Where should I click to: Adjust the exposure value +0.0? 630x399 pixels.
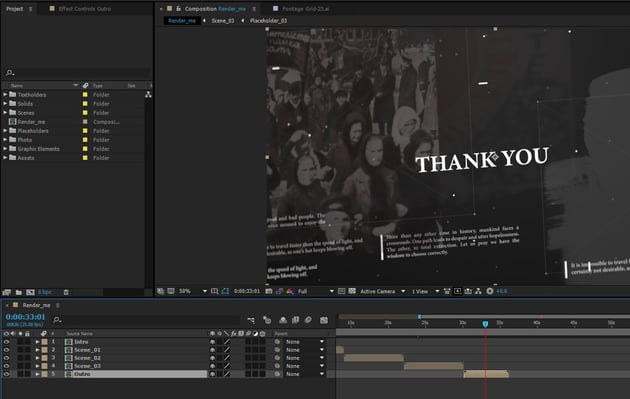point(502,291)
